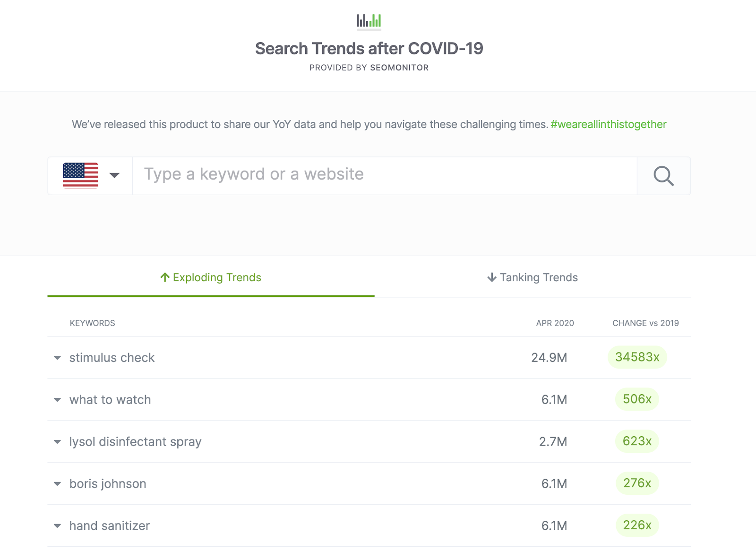This screenshot has height=551, width=756.
Task: Click the 623x change badge
Action: pos(637,441)
